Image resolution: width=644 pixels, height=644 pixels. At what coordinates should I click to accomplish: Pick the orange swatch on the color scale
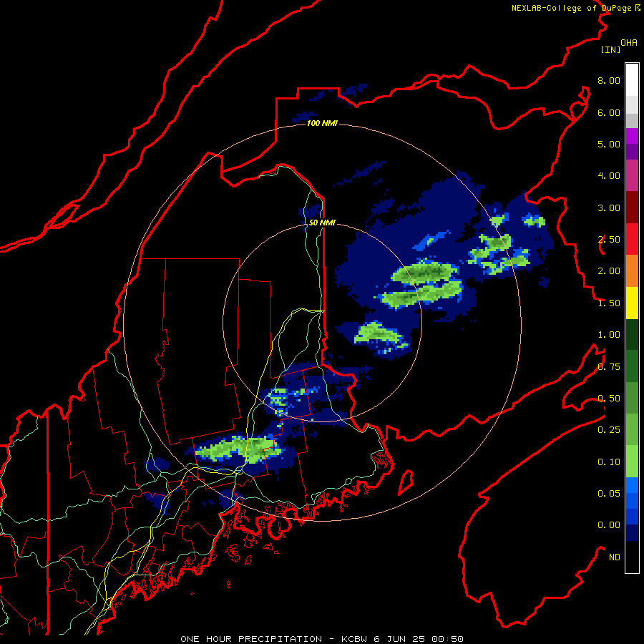[632, 271]
